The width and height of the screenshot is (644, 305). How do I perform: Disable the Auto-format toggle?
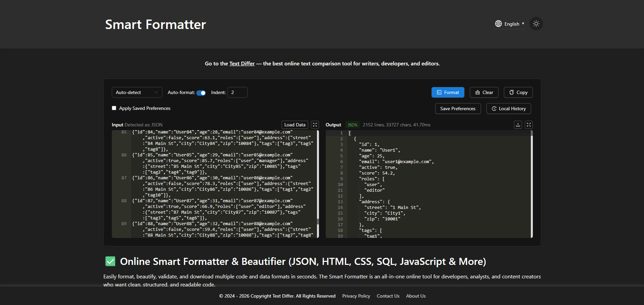pyautogui.click(x=201, y=93)
